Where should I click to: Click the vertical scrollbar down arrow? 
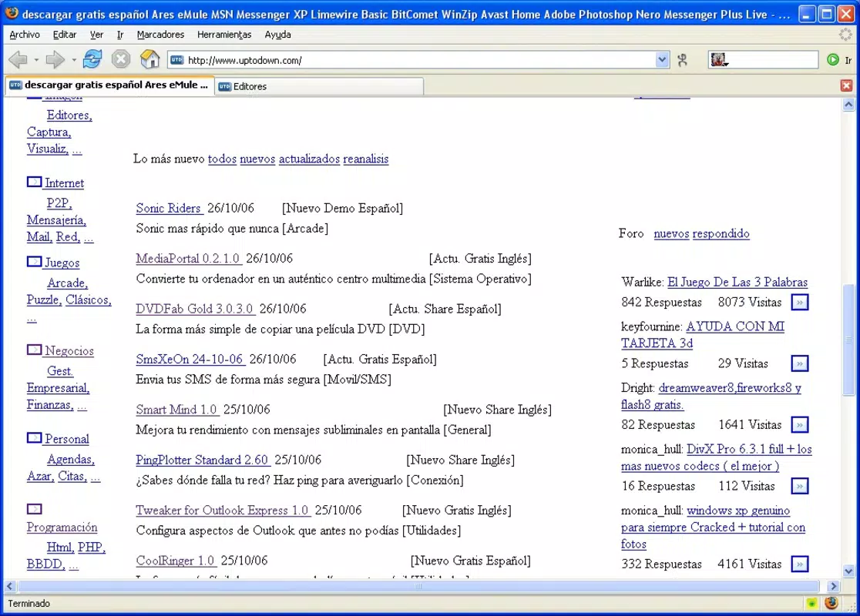[x=848, y=571]
